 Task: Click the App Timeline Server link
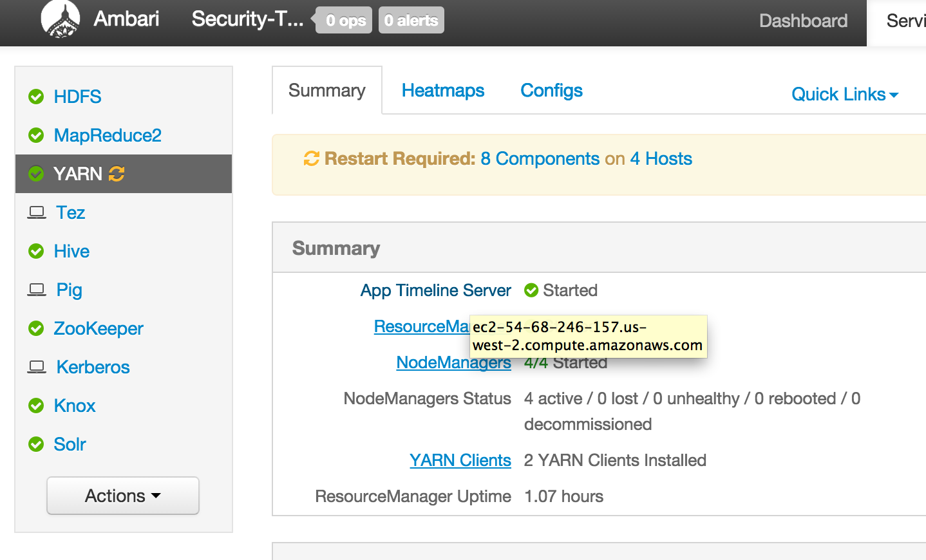pyautogui.click(x=436, y=290)
